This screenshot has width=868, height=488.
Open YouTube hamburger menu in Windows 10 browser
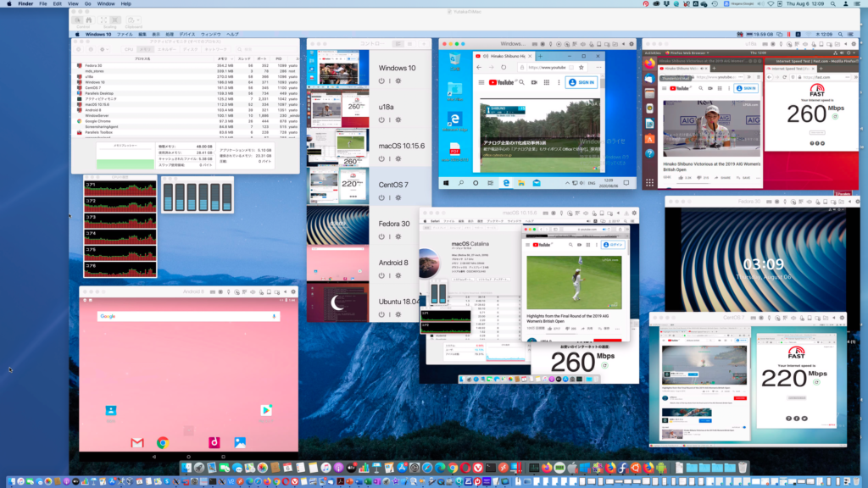tap(481, 82)
